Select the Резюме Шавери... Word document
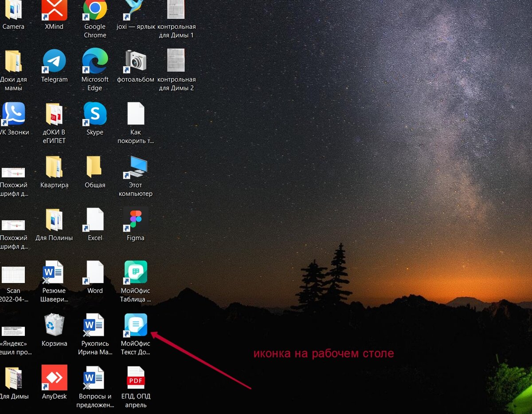Viewport: 532px width, 414px height. point(54,272)
